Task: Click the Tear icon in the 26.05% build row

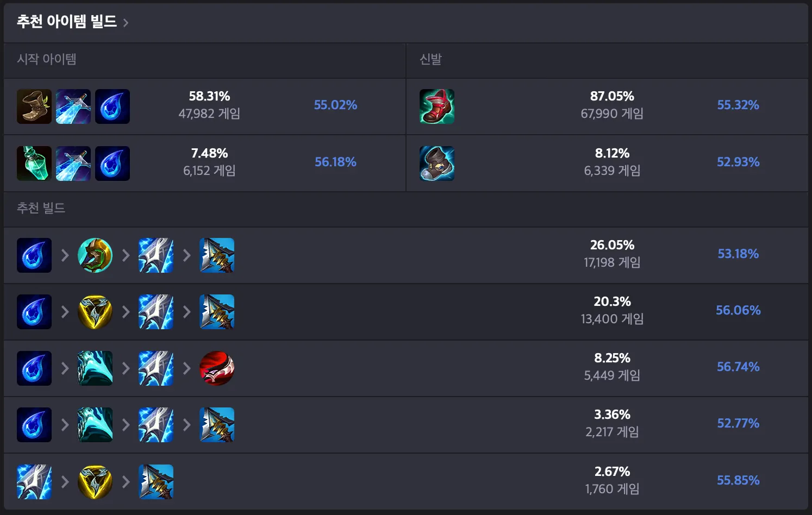Action: point(34,255)
